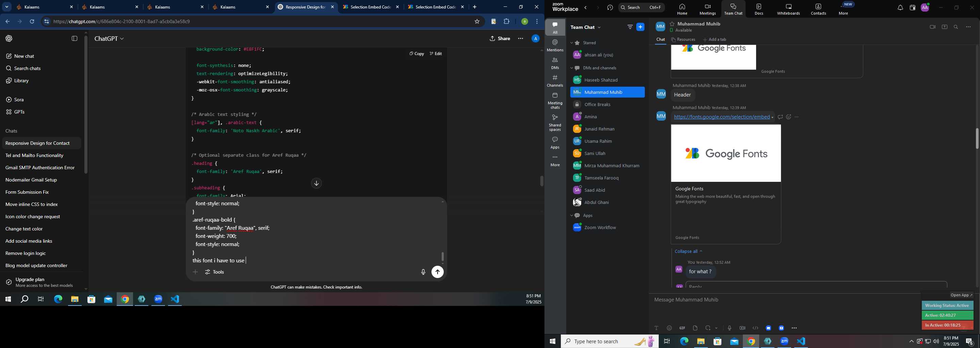The height and width of the screenshot is (348, 980).
Task: Copy the CSS code block
Action: [x=416, y=54]
